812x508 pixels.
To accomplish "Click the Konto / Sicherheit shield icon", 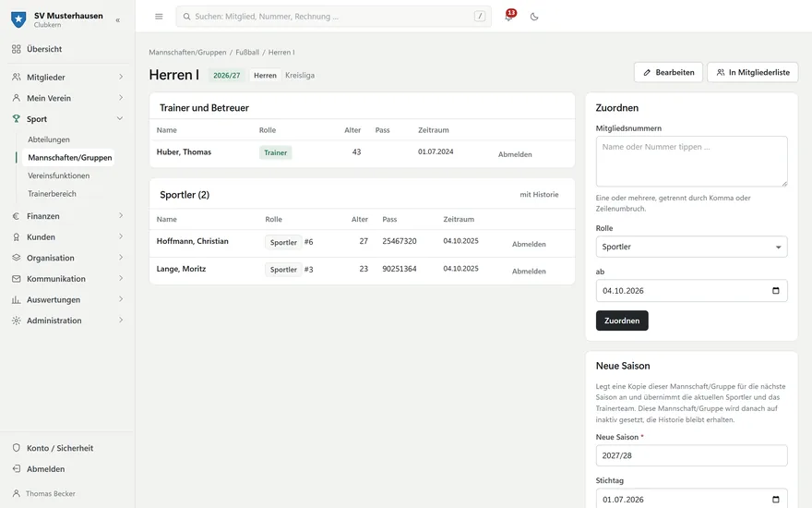I will click(17, 448).
